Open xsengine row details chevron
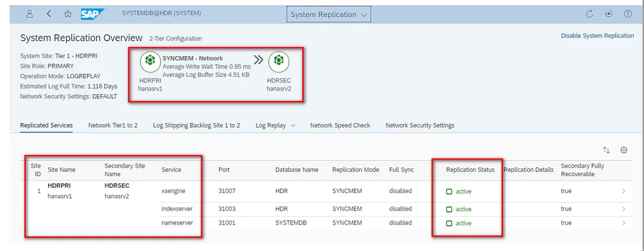 coord(624,191)
